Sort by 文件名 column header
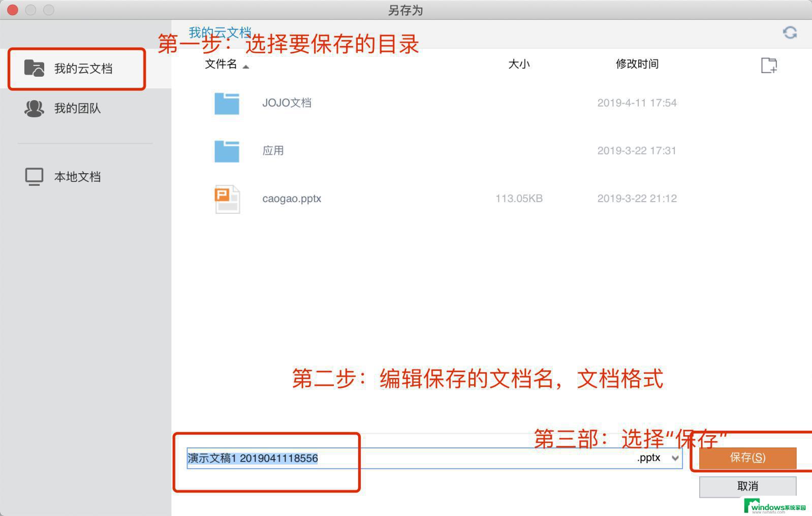This screenshot has width=812, height=516. pos(221,64)
